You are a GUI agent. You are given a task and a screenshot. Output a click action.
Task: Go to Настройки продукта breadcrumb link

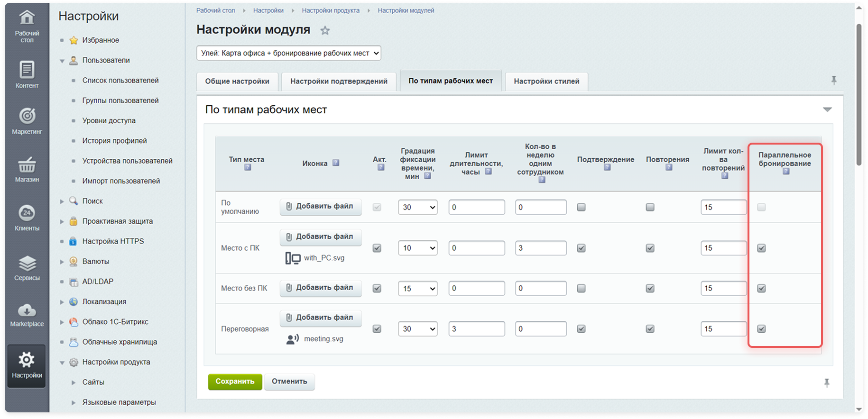331,10
